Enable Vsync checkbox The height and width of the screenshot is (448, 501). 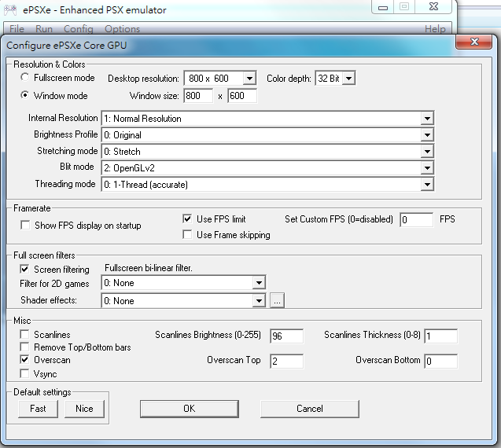click(24, 373)
